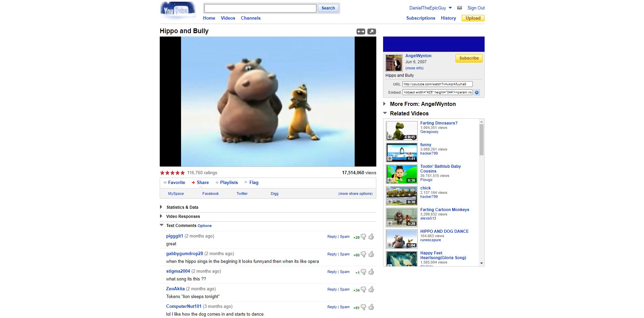The image size is (644, 318).
Task: Collapse Text Comments section
Action: point(161,225)
